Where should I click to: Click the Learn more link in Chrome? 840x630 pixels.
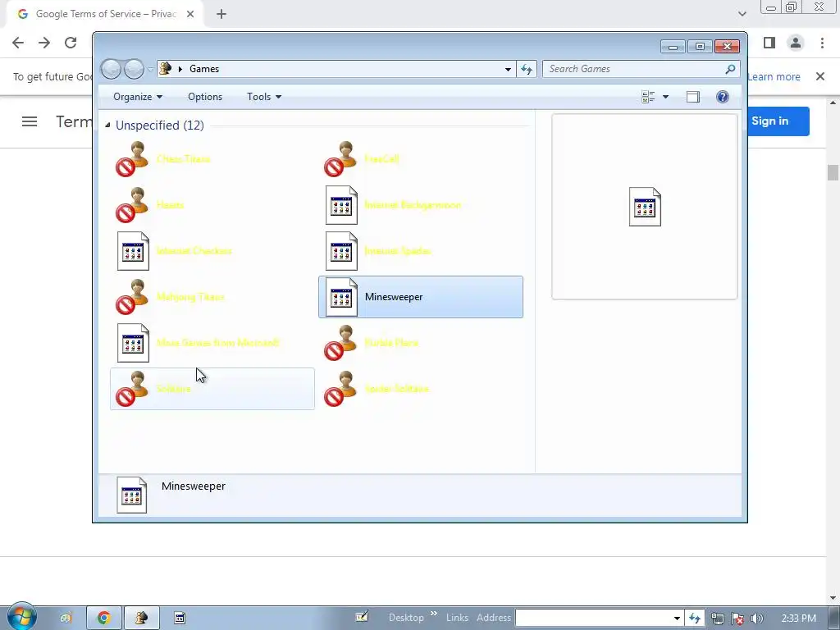[x=774, y=76]
